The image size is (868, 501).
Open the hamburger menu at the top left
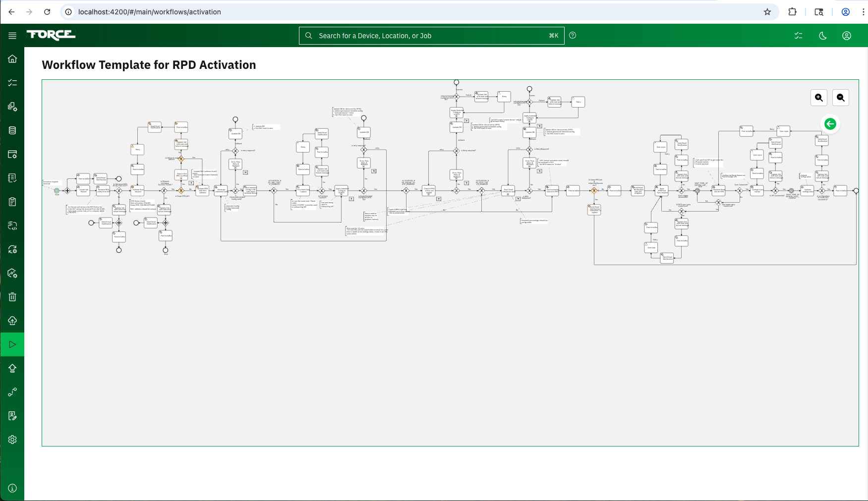[12, 35]
